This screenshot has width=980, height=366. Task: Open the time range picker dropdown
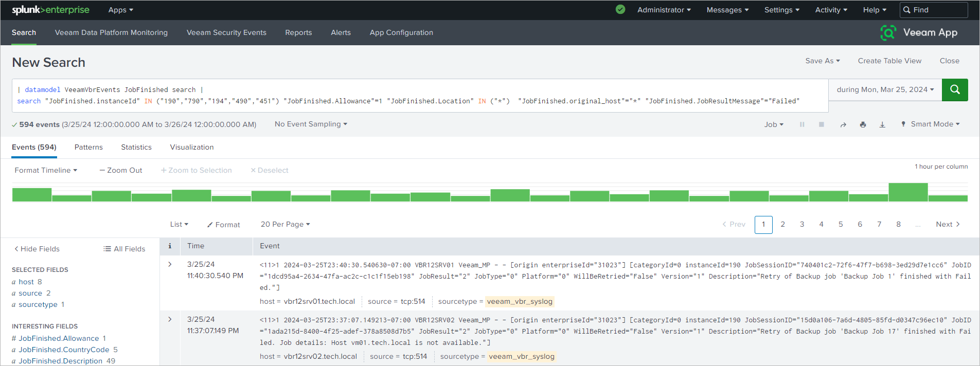(885, 89)
